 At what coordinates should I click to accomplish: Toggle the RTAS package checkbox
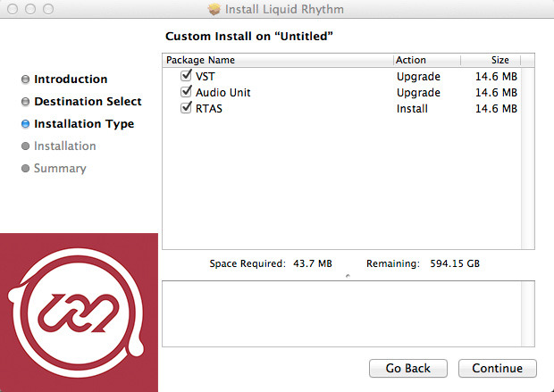pyautogui.click(x=187, y=108)
